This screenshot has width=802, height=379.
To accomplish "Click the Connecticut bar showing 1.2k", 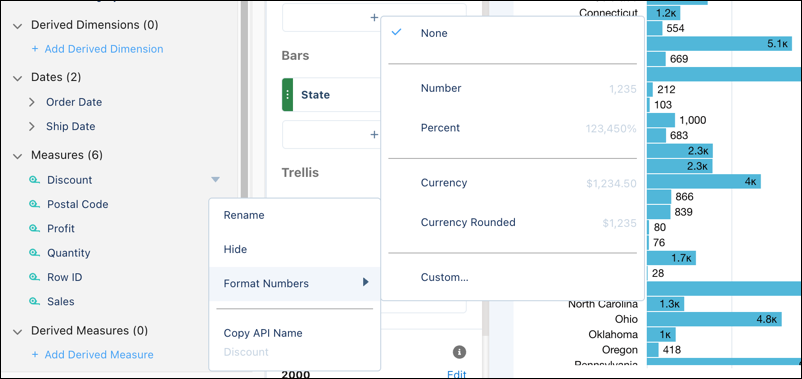I will [662, 13].
